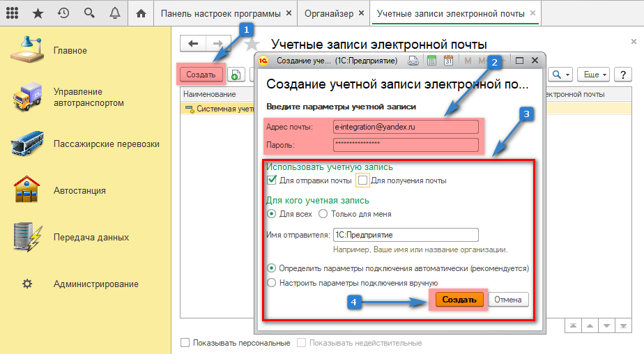644x354 pixels.
Task: Open the sections menu grid icon
Action: coord(12,13)
